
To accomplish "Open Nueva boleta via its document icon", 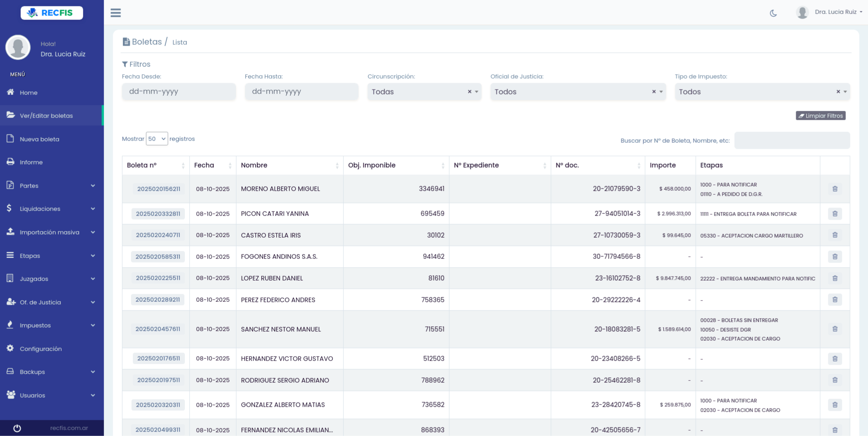I will pos(10,139).
